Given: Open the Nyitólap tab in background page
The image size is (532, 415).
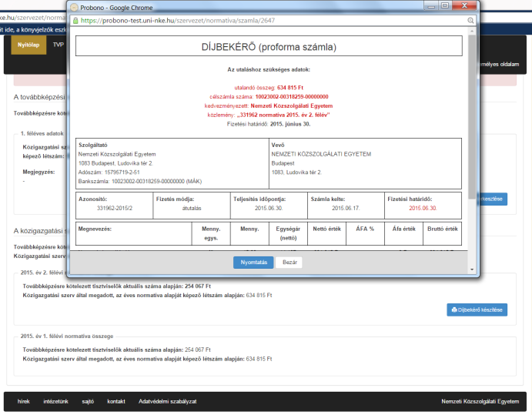Looking at the screenshot, I should click(x=28, y=45).
